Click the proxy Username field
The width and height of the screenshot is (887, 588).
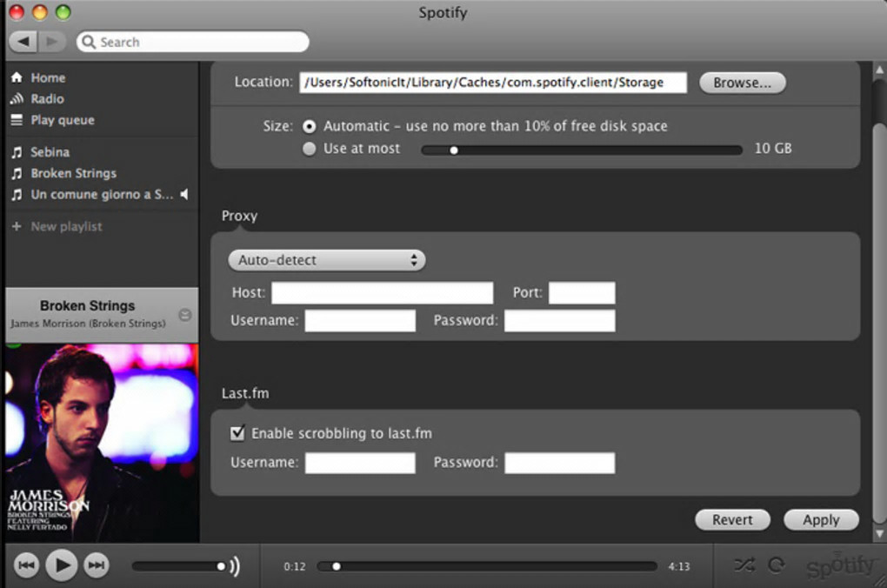click(360, 320)
